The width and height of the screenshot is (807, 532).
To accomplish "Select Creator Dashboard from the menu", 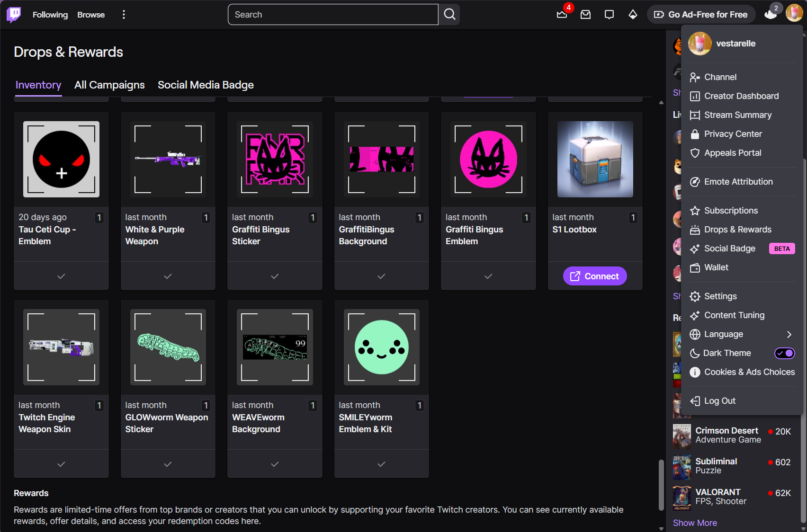I will [x=741, y=96].
